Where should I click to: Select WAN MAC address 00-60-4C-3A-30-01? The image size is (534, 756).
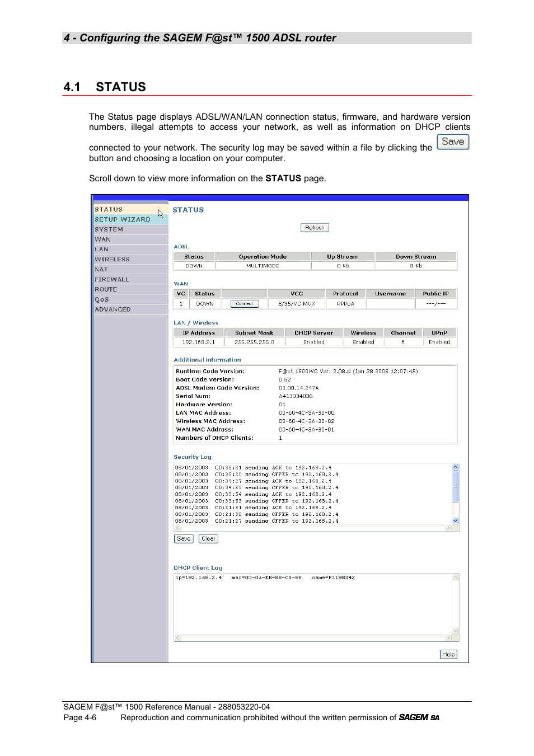coord(307,430)
